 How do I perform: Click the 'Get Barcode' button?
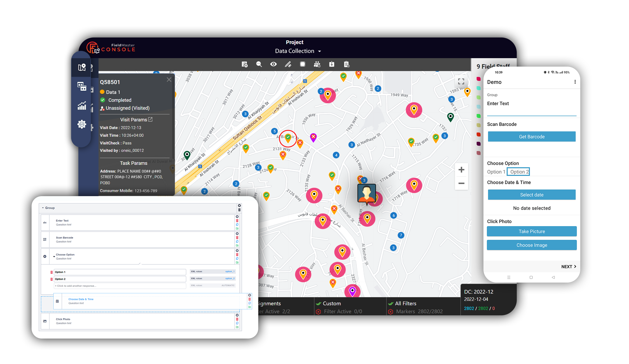(532, 137)
